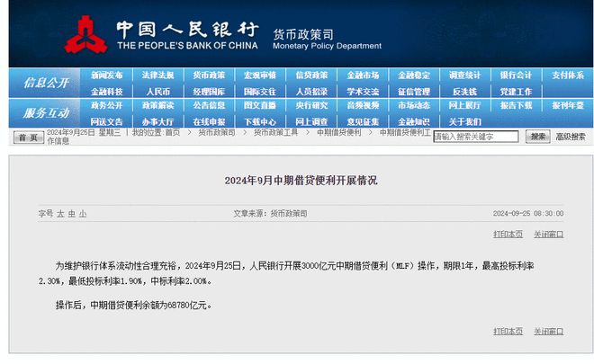Image resolution: width=594 pixels, height=364 pixels.
Task: Open the 报告下载 page
Action: click(x=517, y=105)
